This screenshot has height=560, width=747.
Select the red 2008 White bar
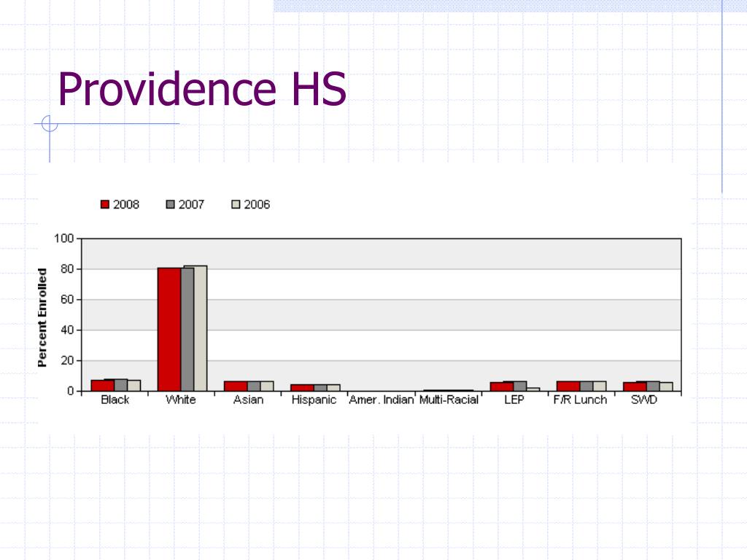click(169, 330)
